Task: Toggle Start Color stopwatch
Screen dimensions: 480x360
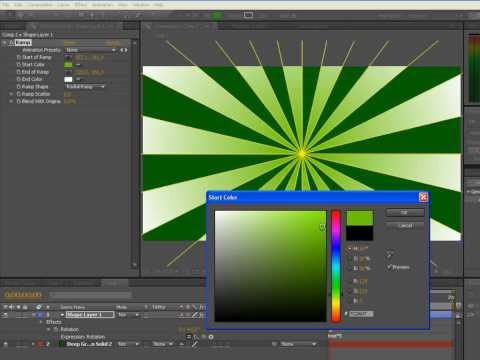Action: click(19, 65)
